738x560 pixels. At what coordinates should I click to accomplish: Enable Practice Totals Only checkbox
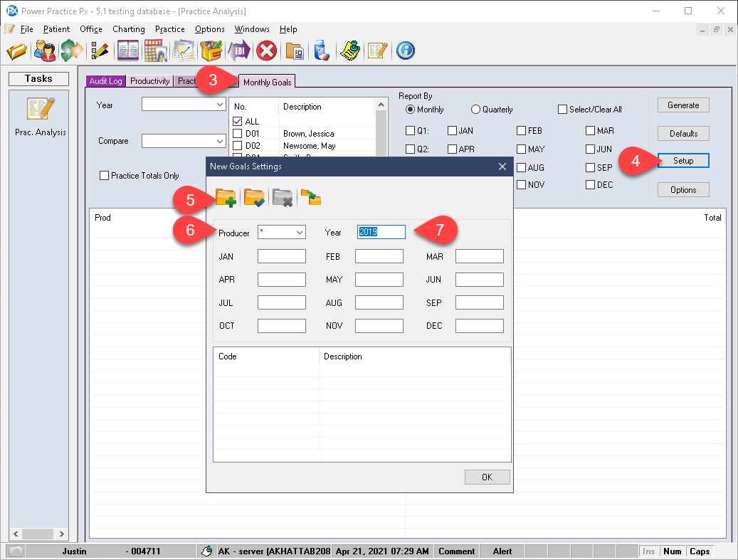(x=105, y=176)
